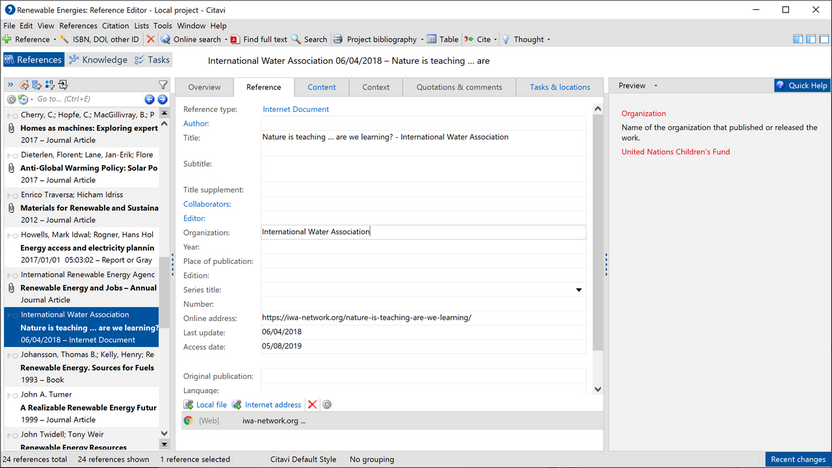The width and height of the screenshot is (832, 468).
Task: Delete reference with the red X toolbar icon
Action: 151,39
